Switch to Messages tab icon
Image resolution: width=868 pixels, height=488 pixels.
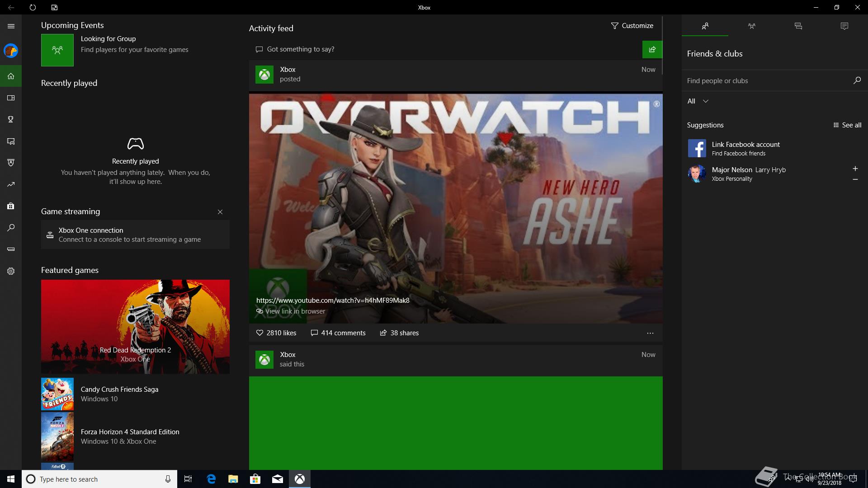[x=798, y=26]
